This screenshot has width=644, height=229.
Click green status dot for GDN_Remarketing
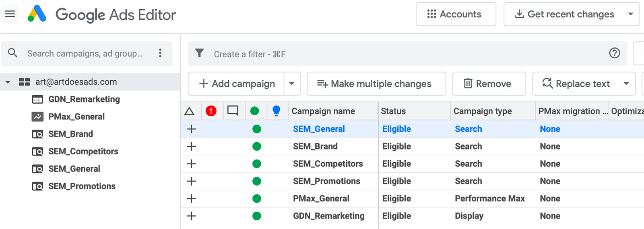(x=257, y=216)
